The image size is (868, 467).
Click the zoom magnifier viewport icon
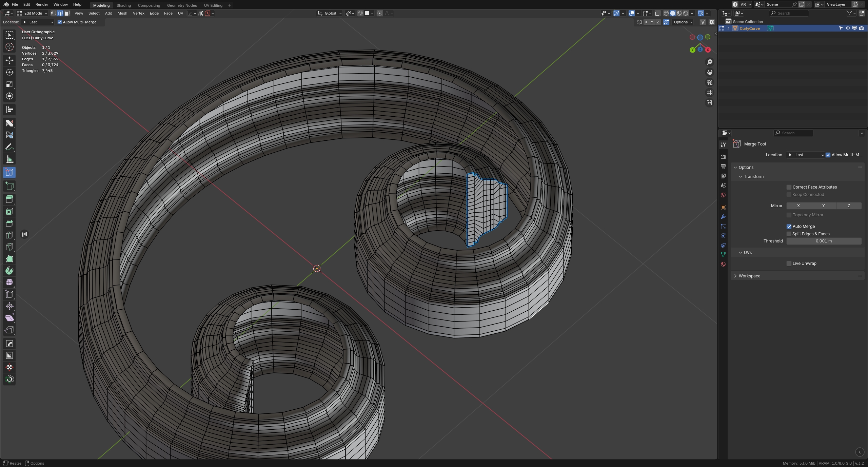(x=709, y=62)
